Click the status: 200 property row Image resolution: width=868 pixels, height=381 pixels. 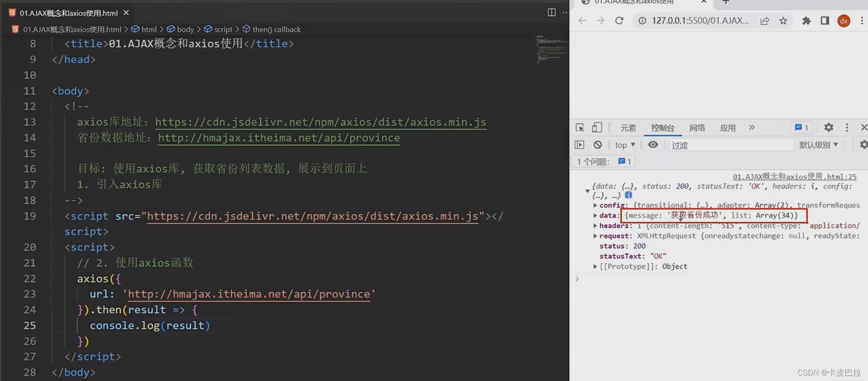coord(622,246)
